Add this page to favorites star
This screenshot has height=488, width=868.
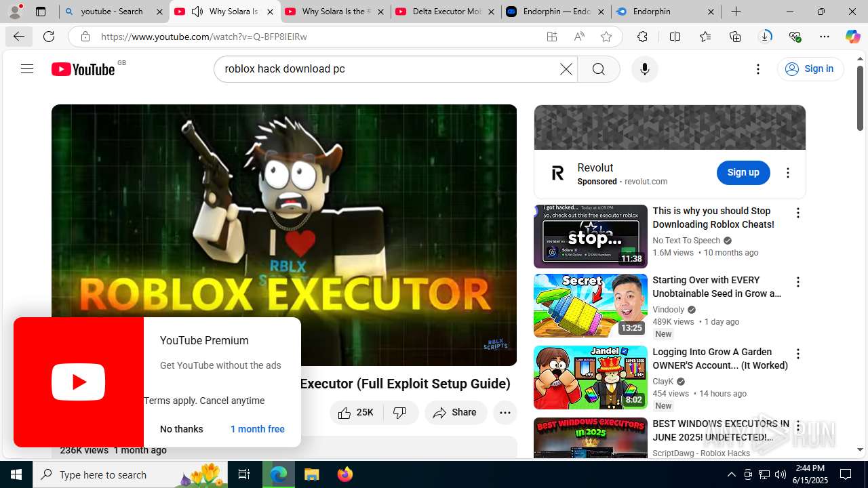606,37
